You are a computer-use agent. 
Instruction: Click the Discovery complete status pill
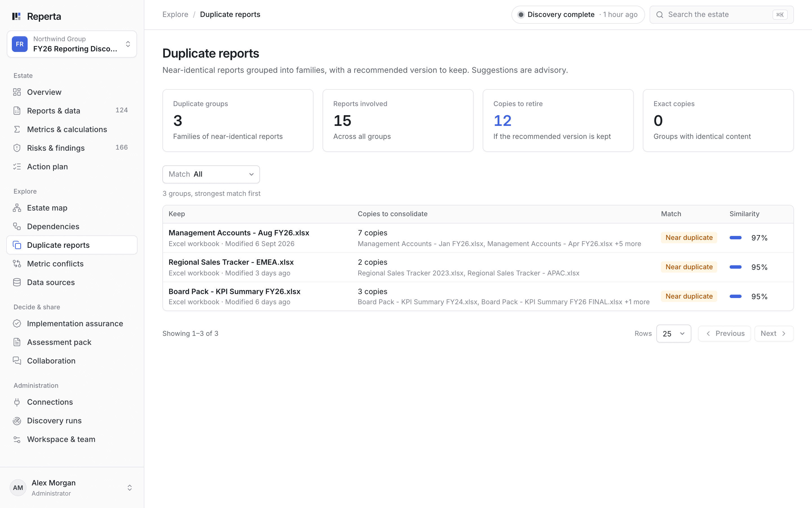click(578, 14)
